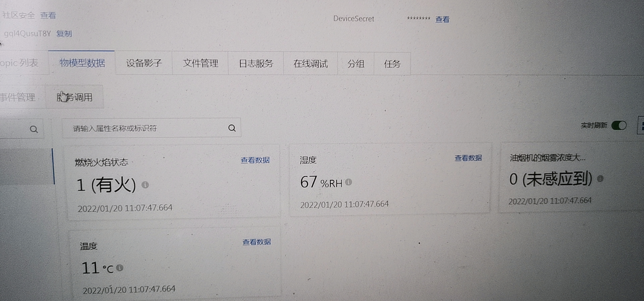The width and height of the screenshot is (644, 301).
Task: Switch to the 任务 tab
Action: (392, 64)
